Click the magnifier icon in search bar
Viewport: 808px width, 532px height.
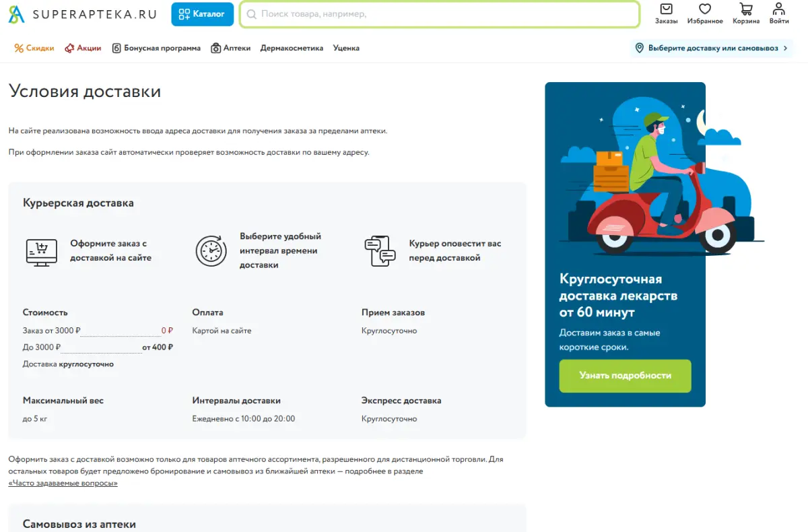(x=251, y=14)
